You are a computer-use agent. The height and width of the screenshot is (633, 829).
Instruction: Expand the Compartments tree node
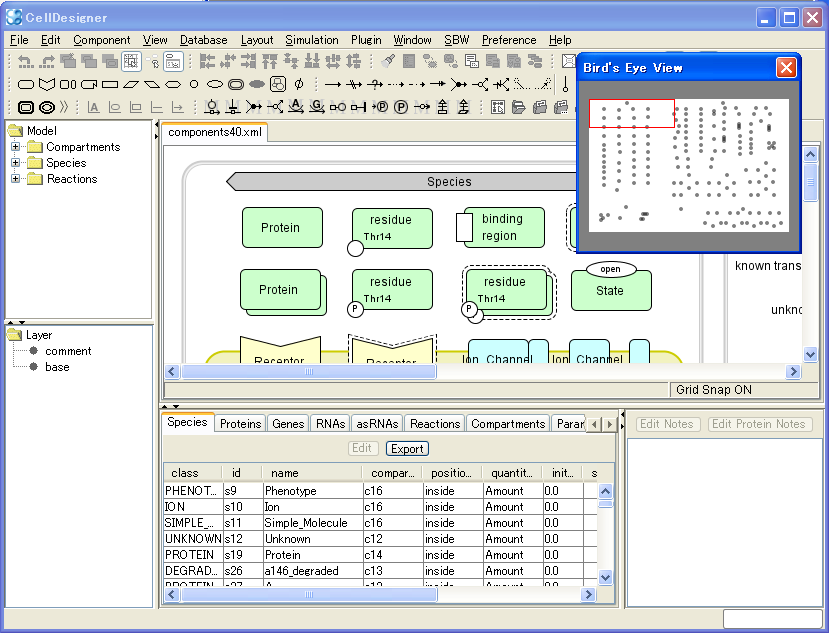(x=15, y=146)
